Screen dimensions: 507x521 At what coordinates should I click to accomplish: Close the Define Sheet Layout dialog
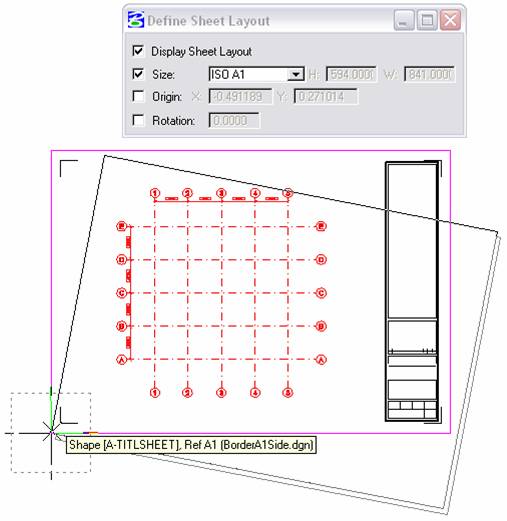coord(450,20)
